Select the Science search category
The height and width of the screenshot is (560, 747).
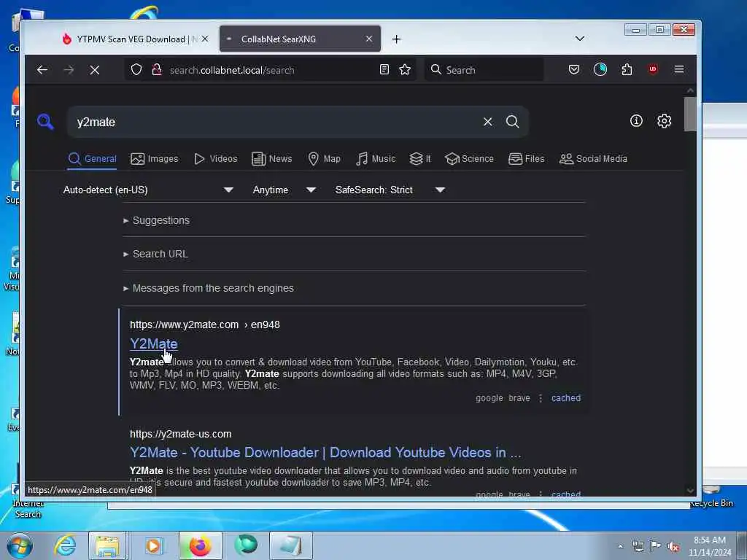pos(469,158)
